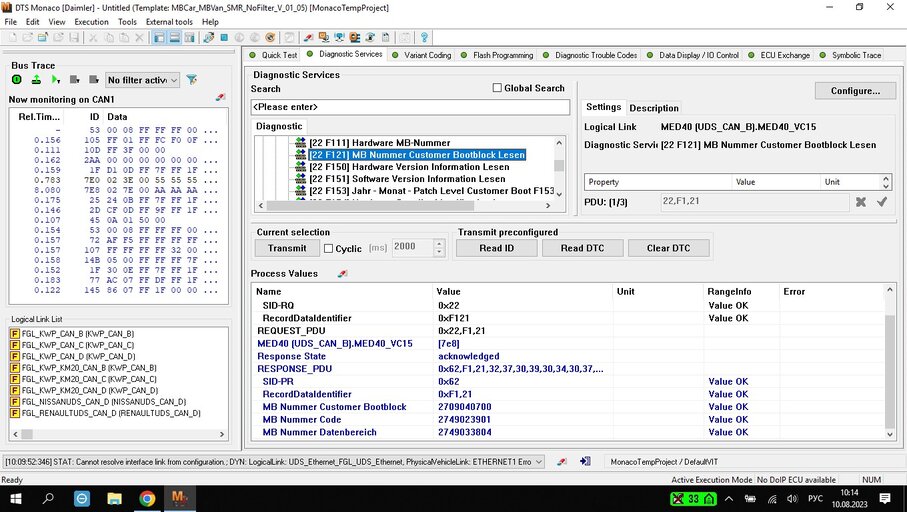The height and width of the screenshot is (512, 907).
Task: Clear the bus trace with the eraser icon
Action: pyautogui.click(x=220, y=97)
